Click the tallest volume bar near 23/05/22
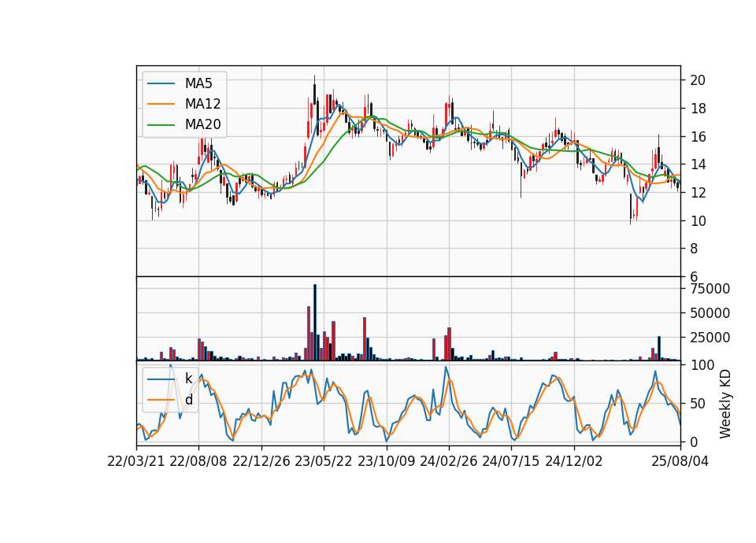Image resolution: width=756 pixels, height=543 pixels. (x=315, y=323)
